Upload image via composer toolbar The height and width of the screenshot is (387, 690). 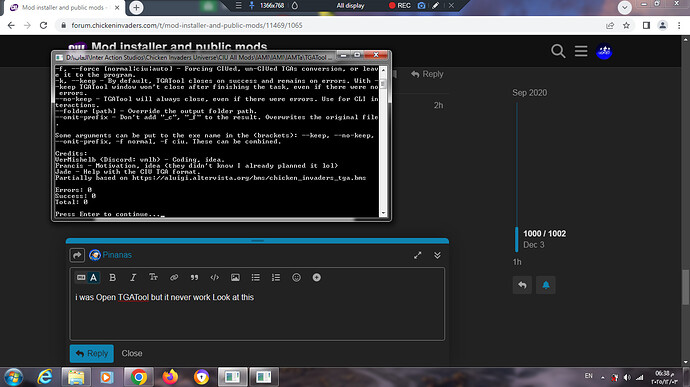click(x=235, y=277)
